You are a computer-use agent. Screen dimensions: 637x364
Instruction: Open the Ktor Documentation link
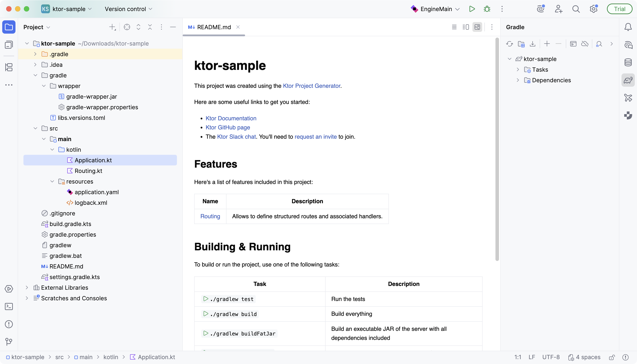[x=231, y=118]
